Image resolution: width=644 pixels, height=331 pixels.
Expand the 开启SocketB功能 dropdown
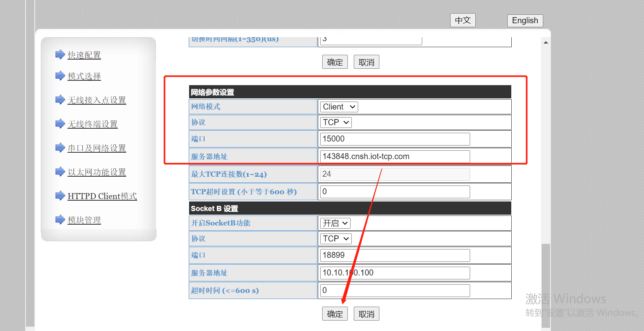(x=335, y=223)
